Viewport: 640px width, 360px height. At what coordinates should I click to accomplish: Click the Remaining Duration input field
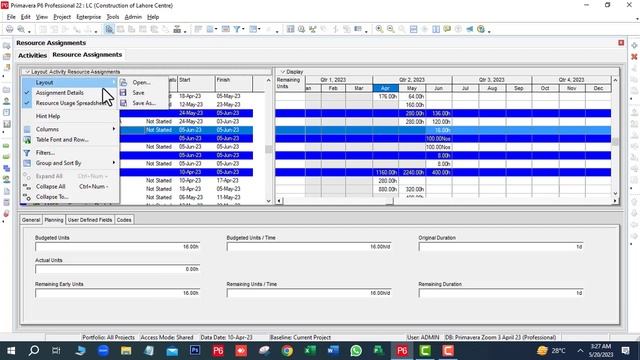click(501, 293)
